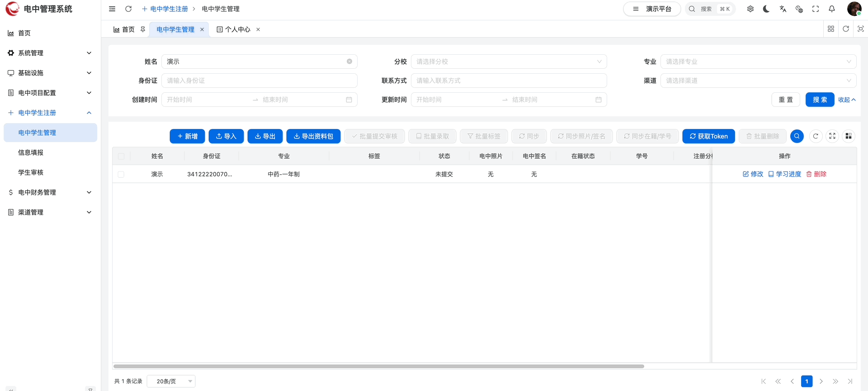This screenshot has width=868, height=391.
Task: Go to the last page arrow
Action: tap(850, 381)
